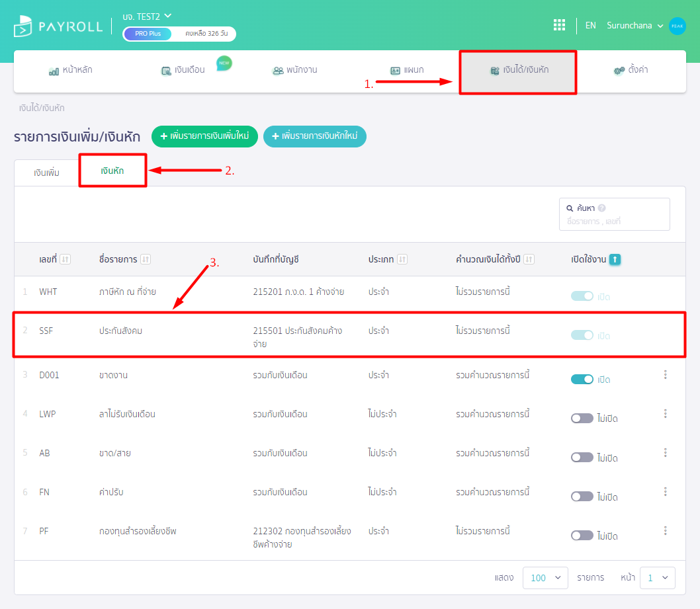This screenshot has height=609, width=700.
Task: Click เพิ่มรายการเงินเพิ่มใหม่ button
Action: tap(204, 136)
